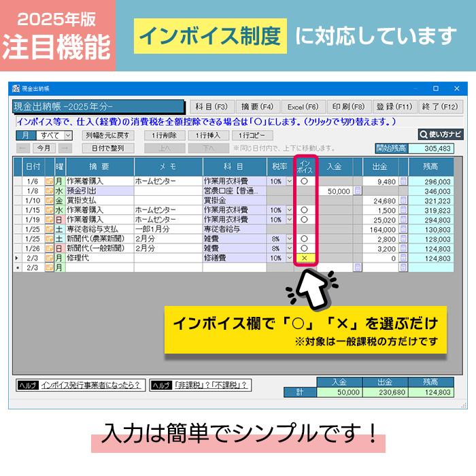This screenshot has width=476, height=476.
Task: Go to the previous month with the left arrow
Action: 22,148
